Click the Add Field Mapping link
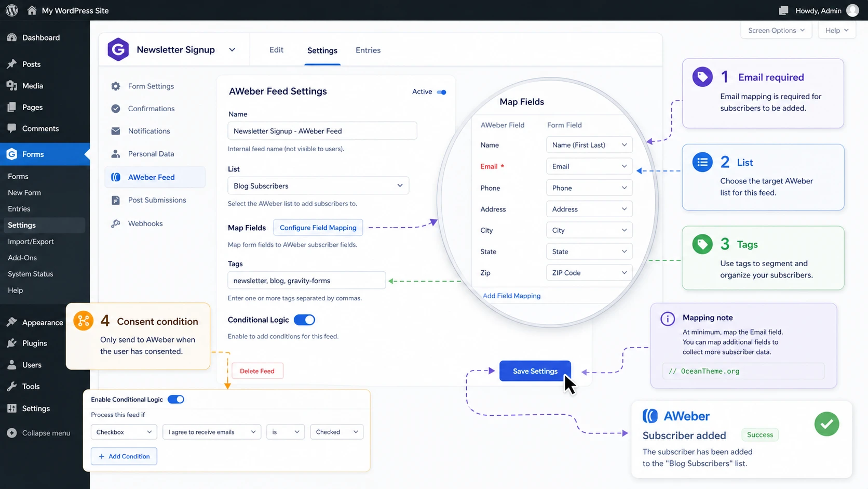Screen dimensions: 868x489 [511, 296]
